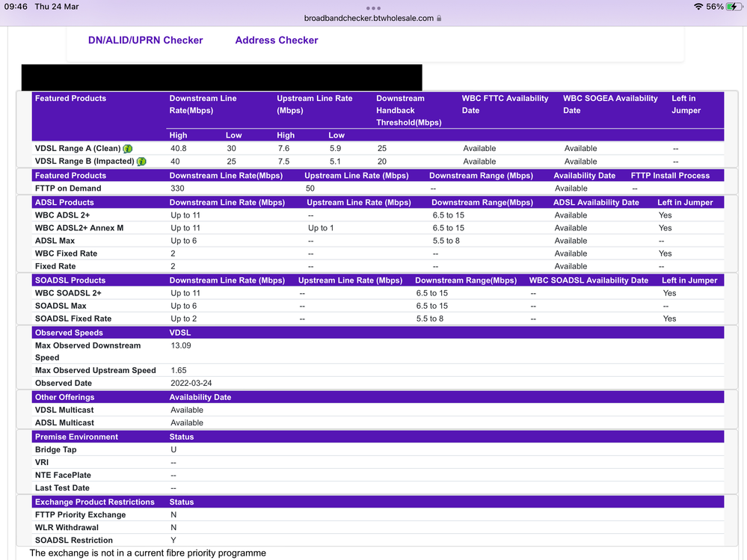Screen dimensions: 747x560
Task: Click the blacked-out address banner
Action: (x=221, y=78)
